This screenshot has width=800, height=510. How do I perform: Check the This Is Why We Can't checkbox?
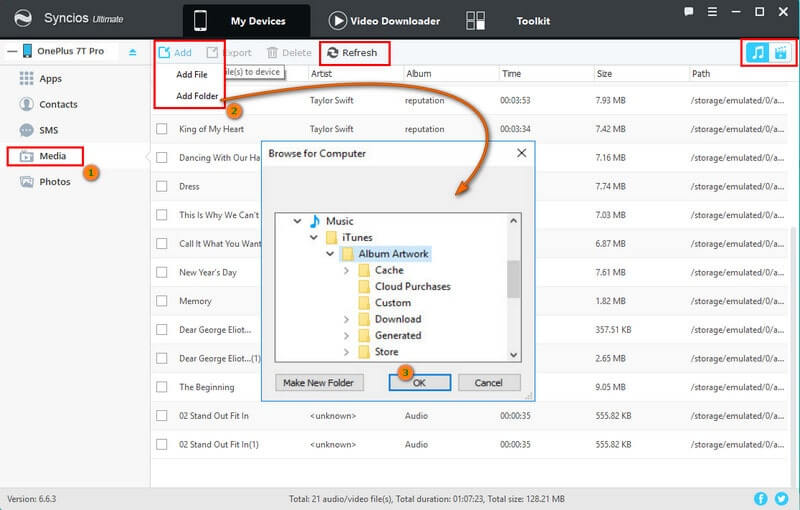point(162,215)
